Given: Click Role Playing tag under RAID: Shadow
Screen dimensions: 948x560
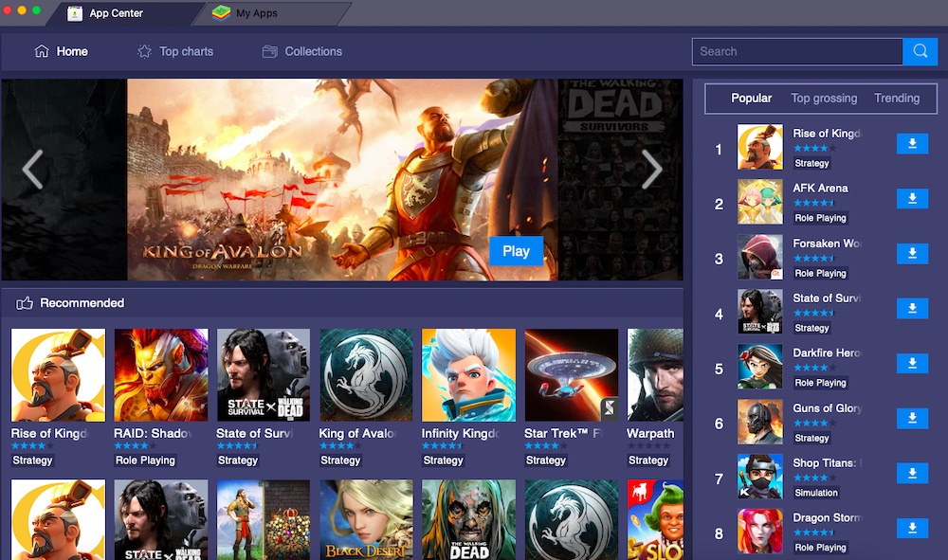Looking at the screenshot, I should (x=145, y=461).
